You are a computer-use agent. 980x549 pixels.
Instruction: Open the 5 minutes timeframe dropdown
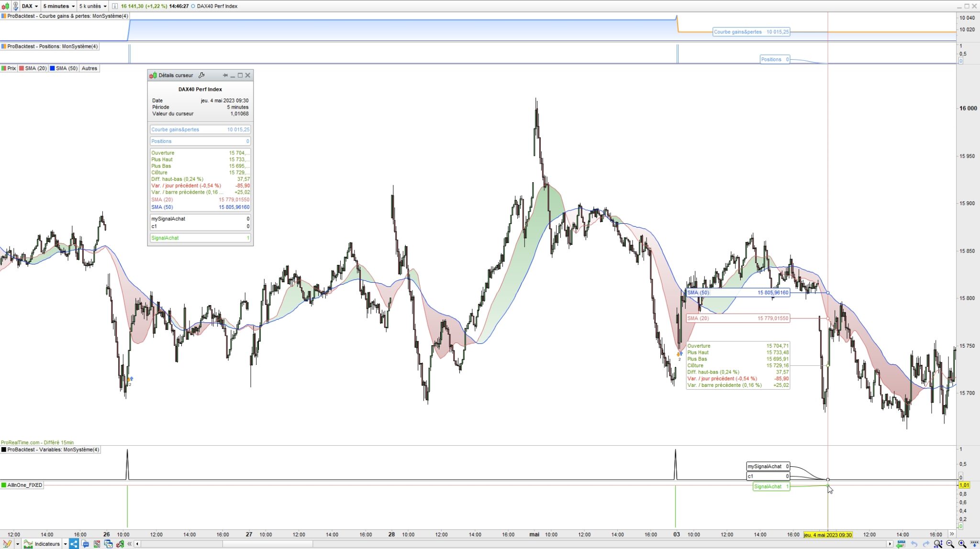pos(59,6)
